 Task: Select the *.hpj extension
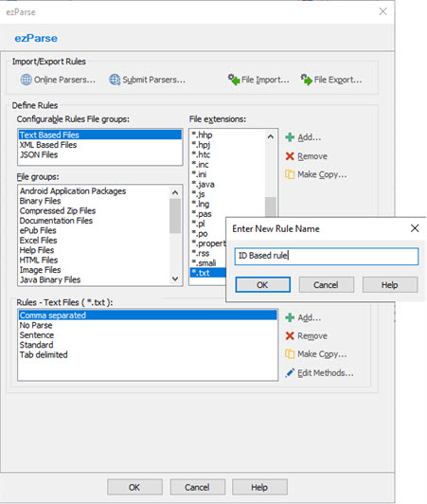tap(227, 145)
